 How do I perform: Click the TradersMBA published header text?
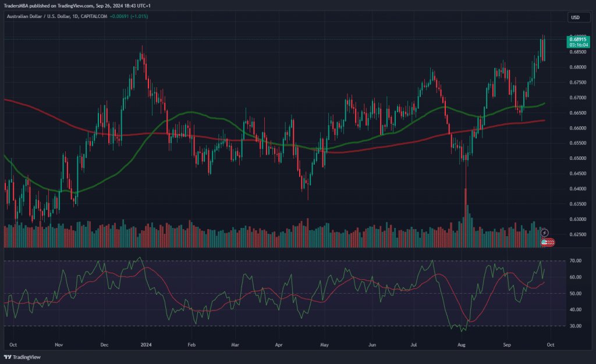click(x=76, y=6)
